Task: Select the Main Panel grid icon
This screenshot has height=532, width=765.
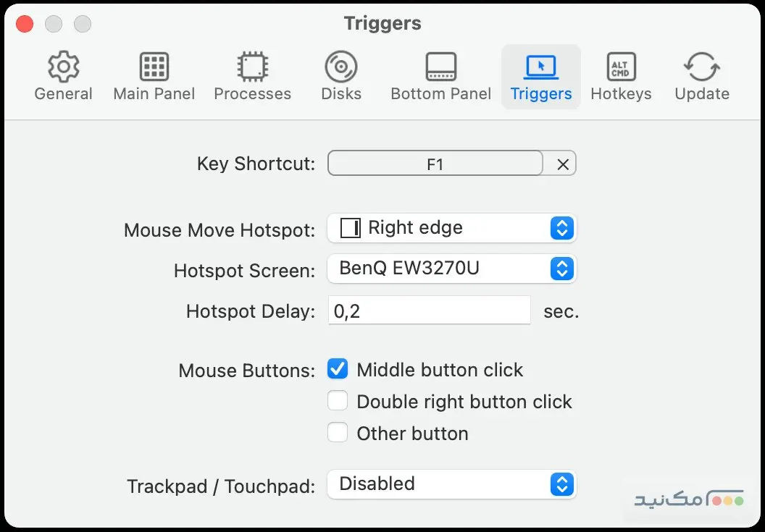Action: (x=154, y=67)
